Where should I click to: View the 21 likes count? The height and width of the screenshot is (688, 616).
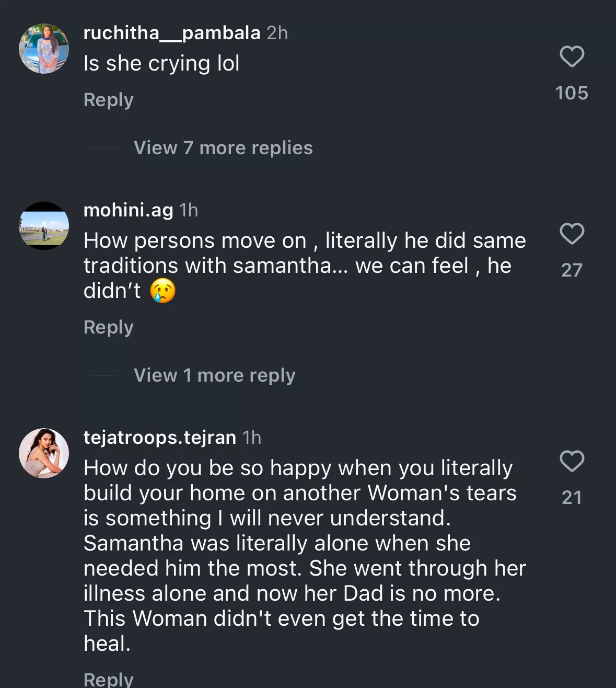(x=572, y=497)
